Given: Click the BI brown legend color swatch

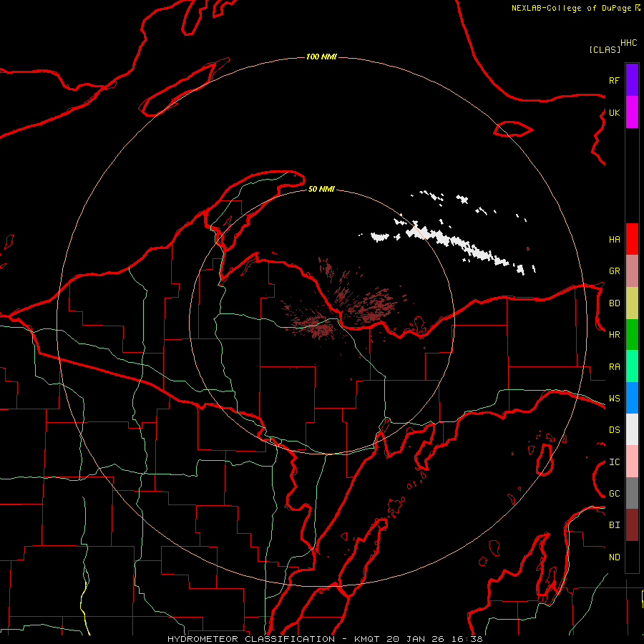Looking at the screenshot, I should (632, 525).
